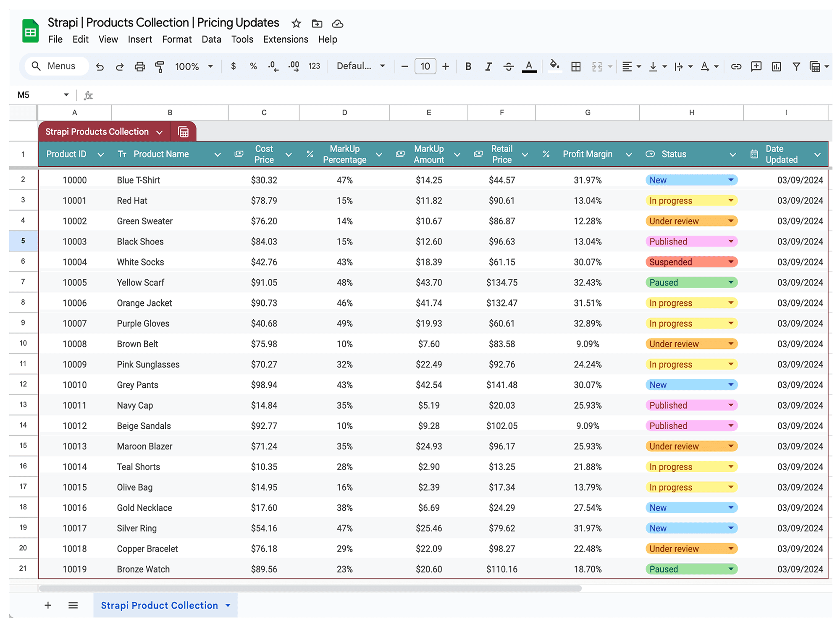Open the Edit menu

pyautogui.click(x=80, y=39)
